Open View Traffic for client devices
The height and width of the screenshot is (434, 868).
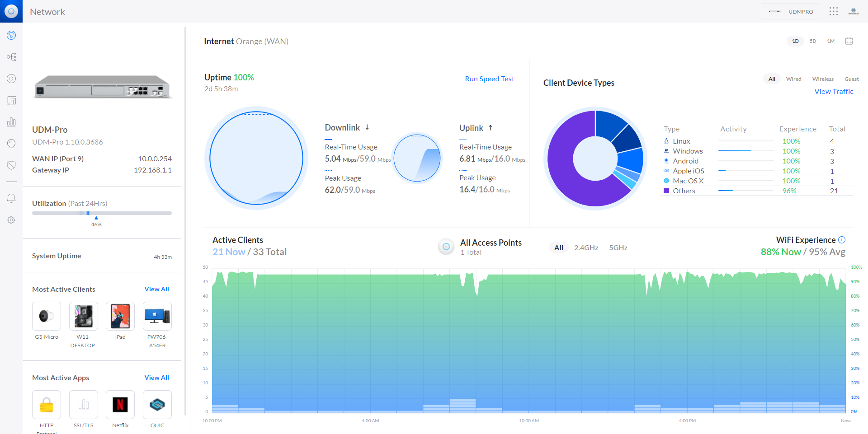(834, 91)
